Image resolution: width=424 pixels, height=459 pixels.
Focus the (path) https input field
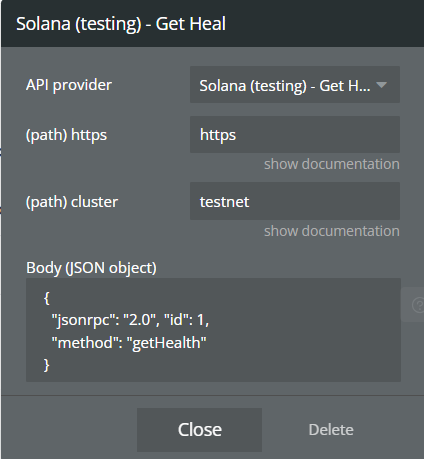coord(295,135)
